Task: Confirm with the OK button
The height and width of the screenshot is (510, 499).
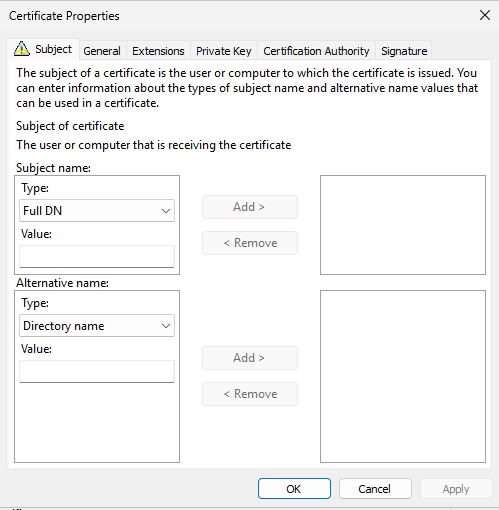Action: [x=294, y=489]
